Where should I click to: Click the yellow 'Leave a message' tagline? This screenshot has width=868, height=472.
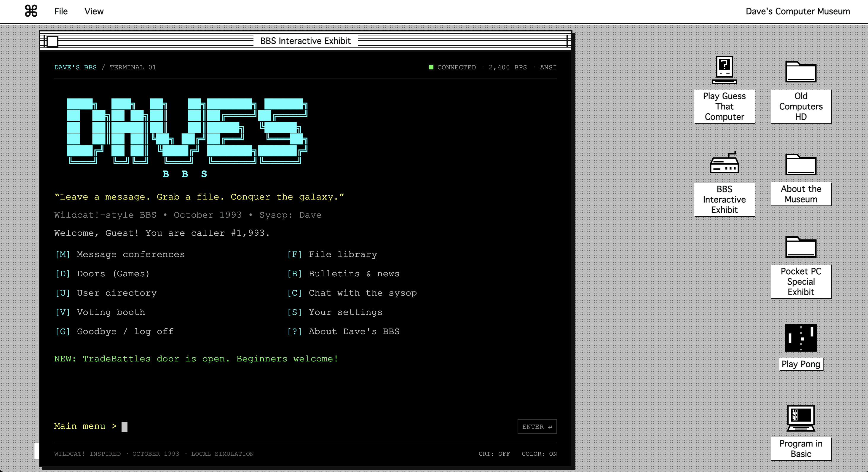point(199,197)
